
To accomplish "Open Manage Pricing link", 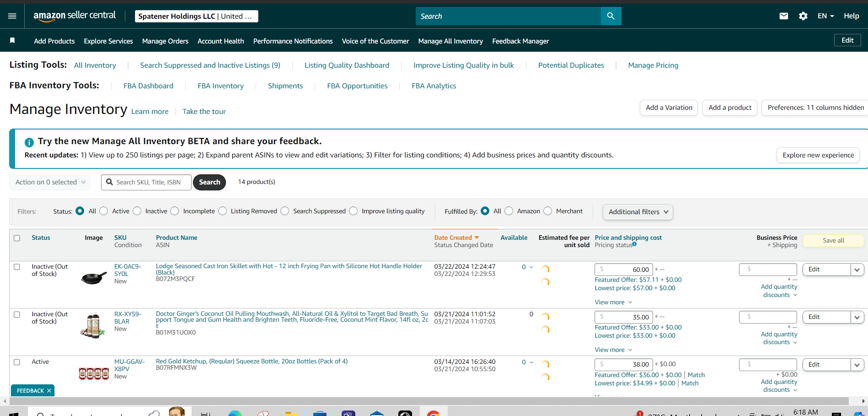I will 653,65.
